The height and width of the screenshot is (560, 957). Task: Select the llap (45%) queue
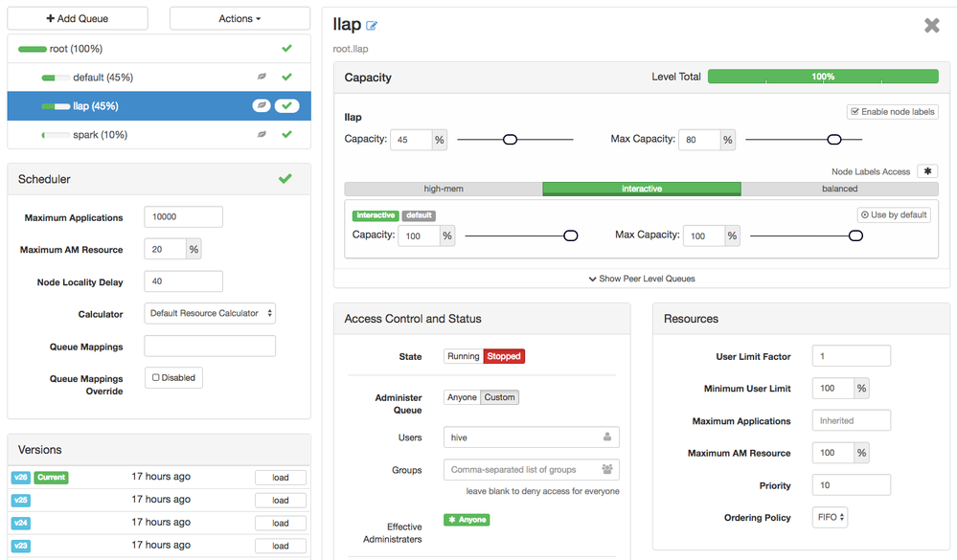(x=159, y=105)
